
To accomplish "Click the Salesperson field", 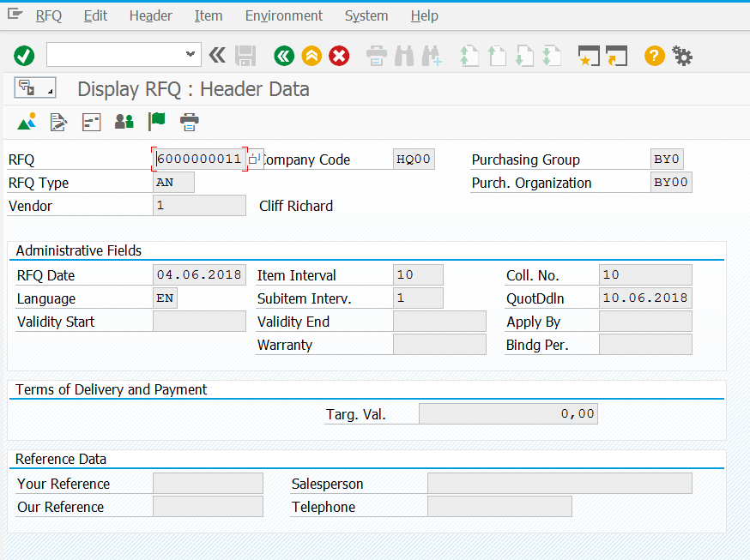I will [x=559, y=483].
